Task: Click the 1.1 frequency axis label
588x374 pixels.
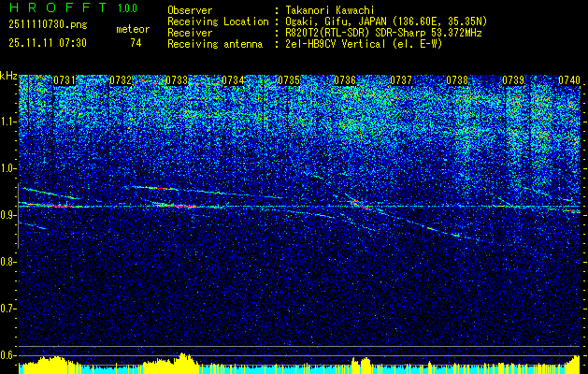Action: tap(8, 122)
